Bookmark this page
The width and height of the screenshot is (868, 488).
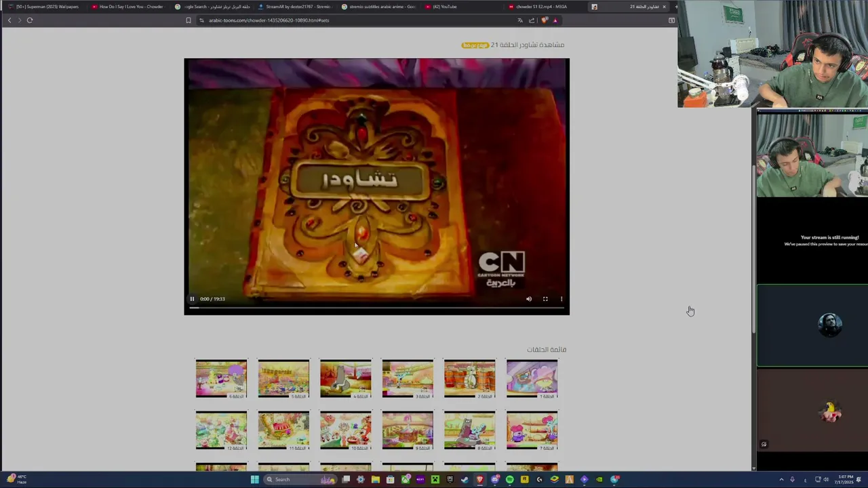pos(189,20)
